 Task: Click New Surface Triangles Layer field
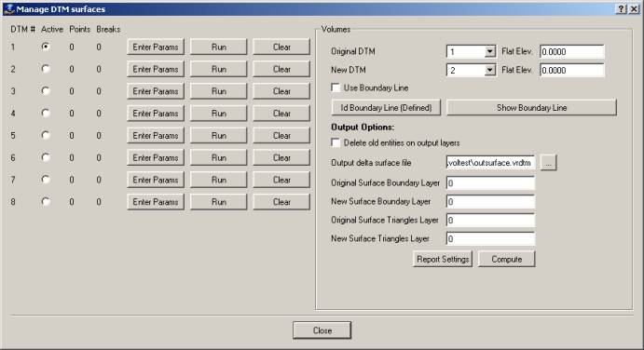click(x=490, y=238)
